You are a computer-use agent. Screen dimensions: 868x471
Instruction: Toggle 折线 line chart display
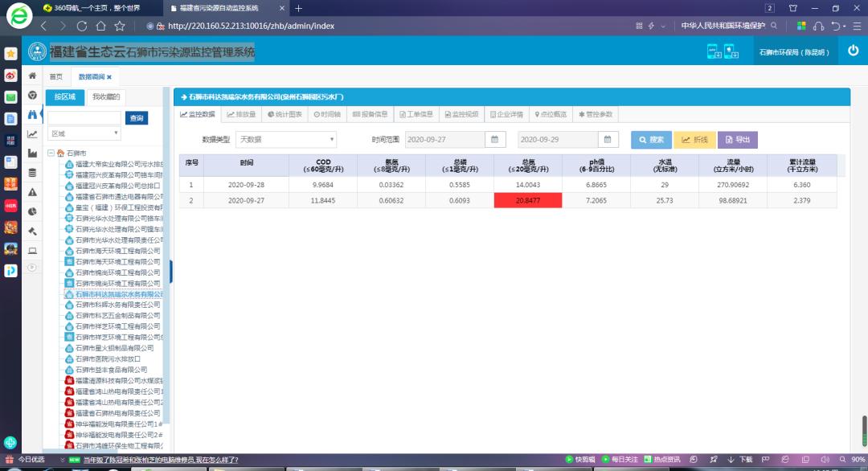tap(696, 139)
